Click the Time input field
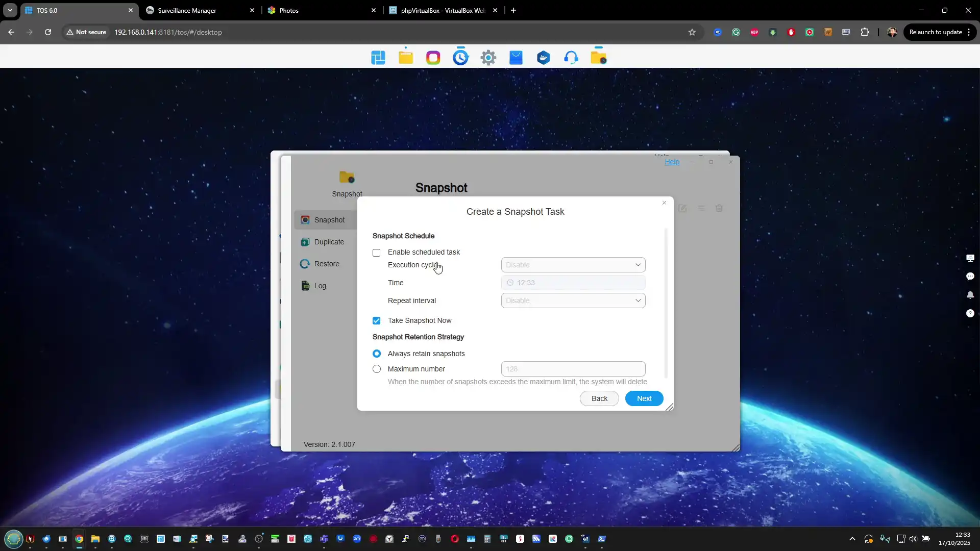Image resolution: width=980 pixels, height=551 pixels. pyautogui.click(x=573, y=283)
